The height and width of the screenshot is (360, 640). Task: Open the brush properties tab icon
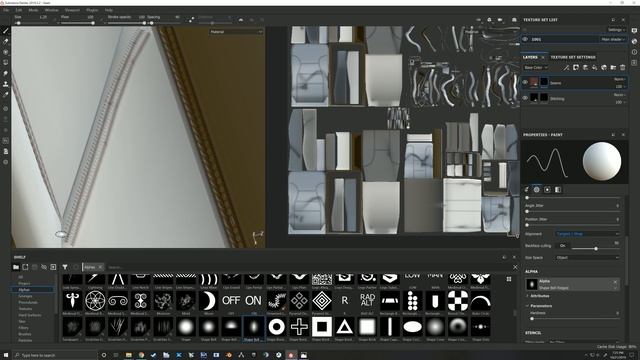[x=527, y=189]
